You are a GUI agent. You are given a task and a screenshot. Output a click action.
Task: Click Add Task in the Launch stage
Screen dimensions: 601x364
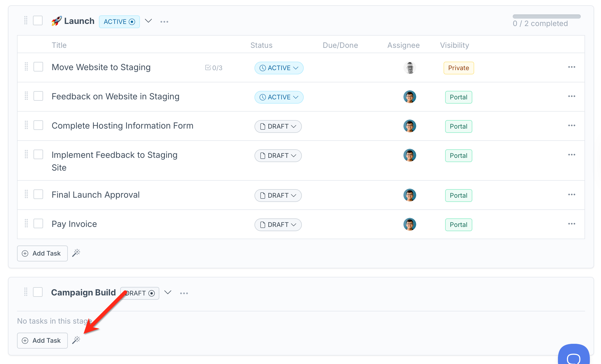(x=42, y=253)
